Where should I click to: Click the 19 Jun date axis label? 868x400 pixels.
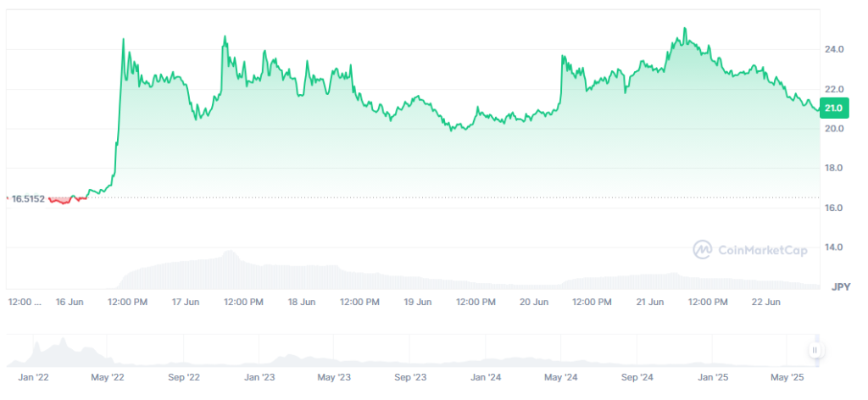tap(418, 302)
